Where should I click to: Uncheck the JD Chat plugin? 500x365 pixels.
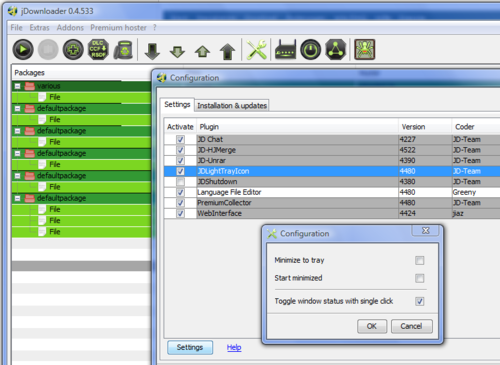[x=180, y=139]
